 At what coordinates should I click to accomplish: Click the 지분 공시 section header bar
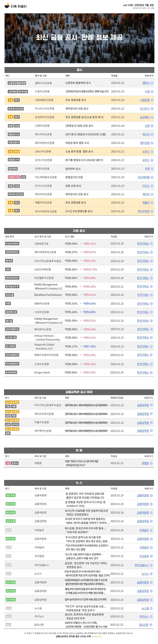pyautogui.click(x=79, y=231)
